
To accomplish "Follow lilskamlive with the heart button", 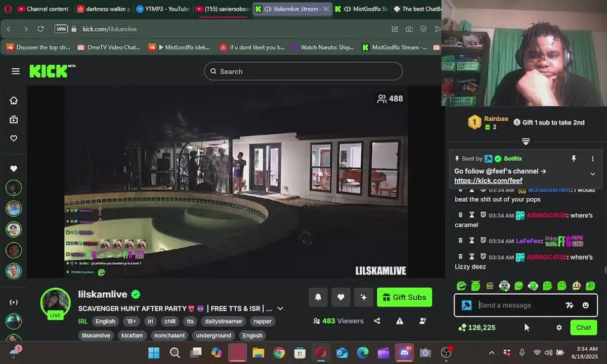I will click(341, 297).
